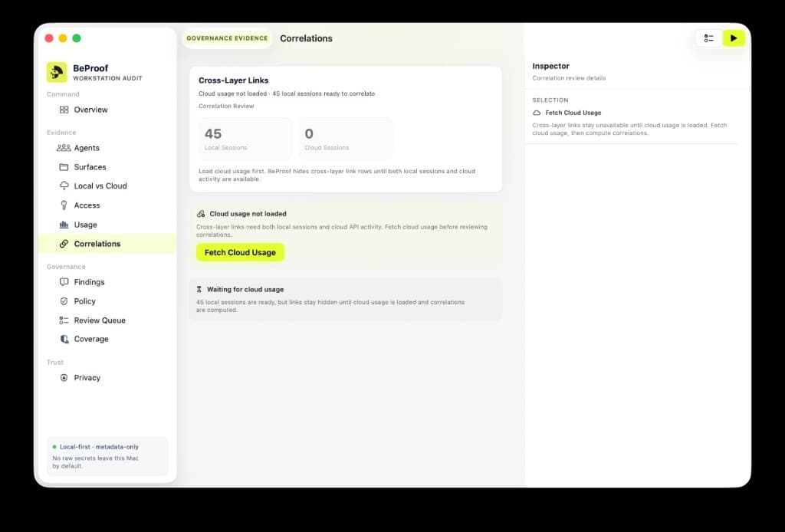Image resolution: width=785 pixels, height=532 pixels.
Task: Open Surfaces in the sidebar
Action: (107, 166)
